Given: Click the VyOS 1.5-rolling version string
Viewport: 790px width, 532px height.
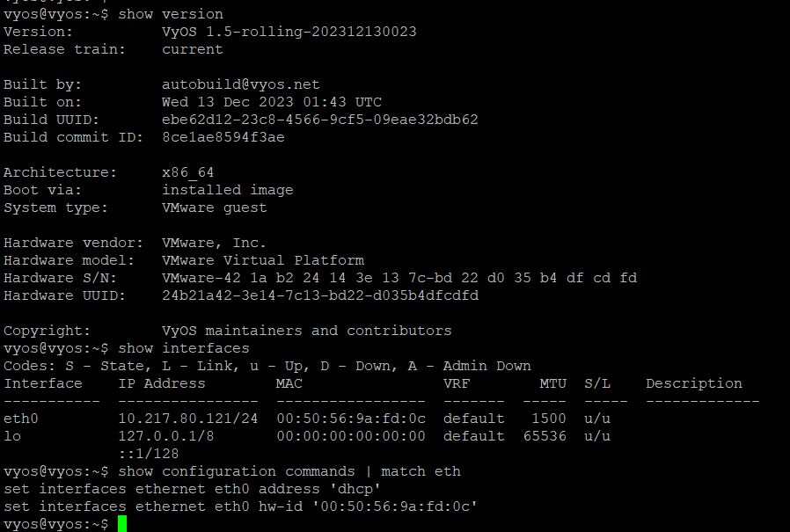Looking at the screenshot, I should [x=289, y=32].
